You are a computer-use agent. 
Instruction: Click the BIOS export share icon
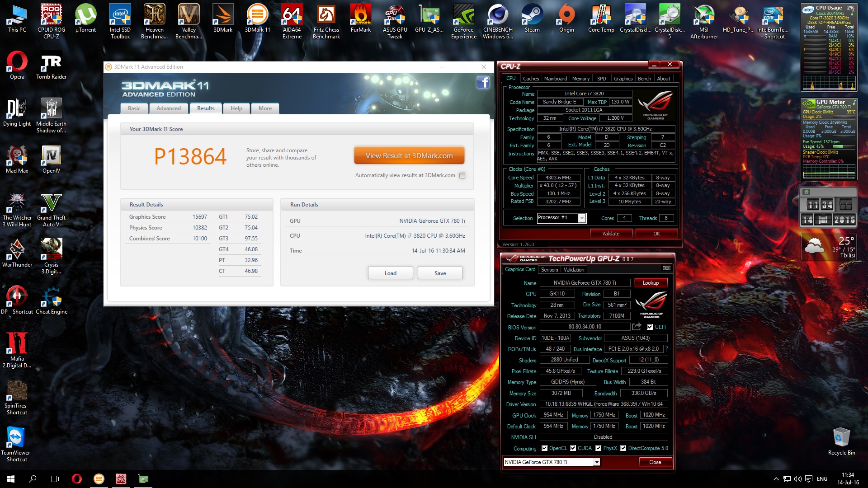click(x=637, y=327)
